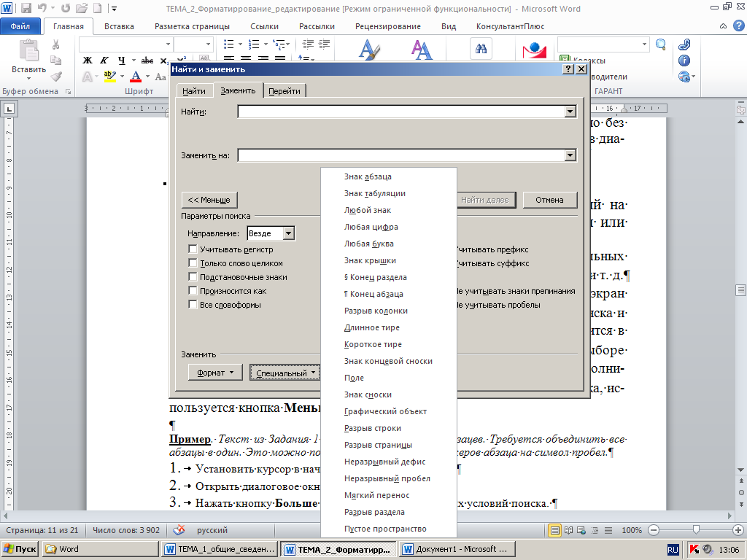Click the Find binoculars icon in ribbon

pos(481,49)
